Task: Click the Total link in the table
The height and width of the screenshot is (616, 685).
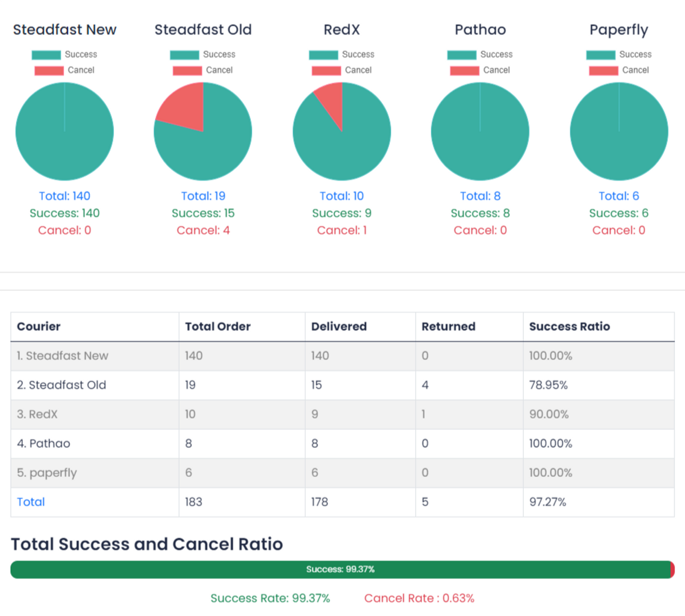Action: point(31,502)
